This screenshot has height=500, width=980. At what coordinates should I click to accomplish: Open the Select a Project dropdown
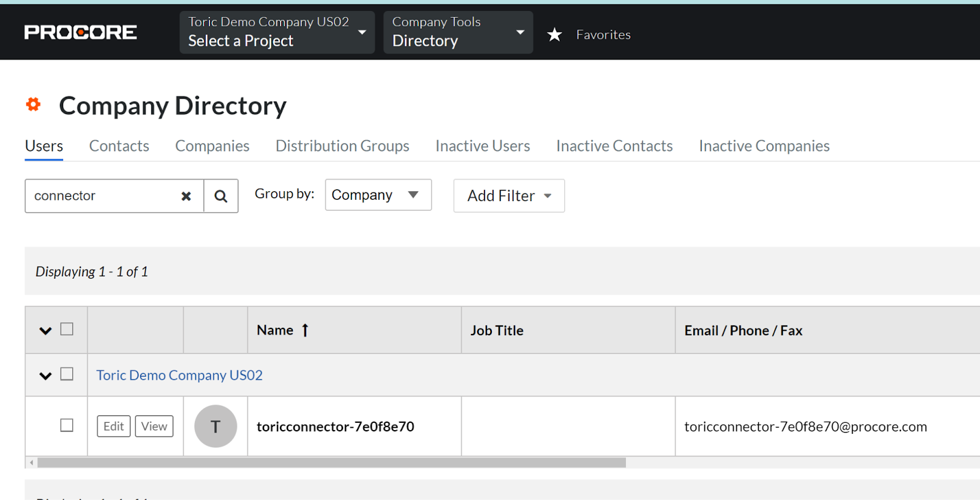(277, 32)
